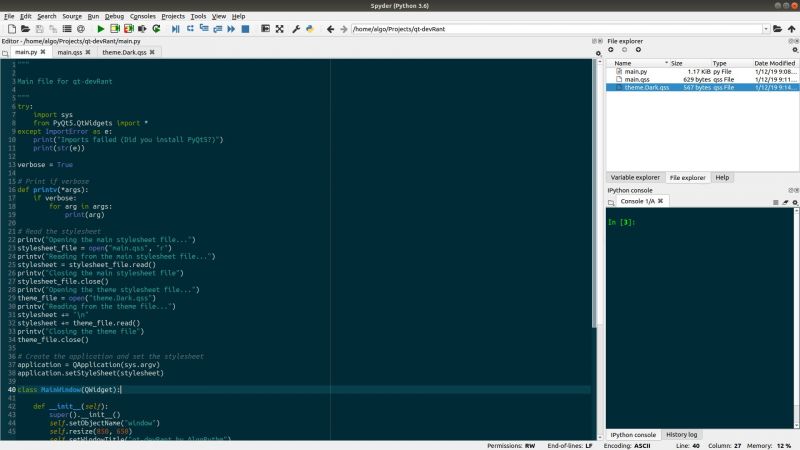This screenshot has width=800, height=450.
Task: Open the Tools menu
Action: click(198, 16)
